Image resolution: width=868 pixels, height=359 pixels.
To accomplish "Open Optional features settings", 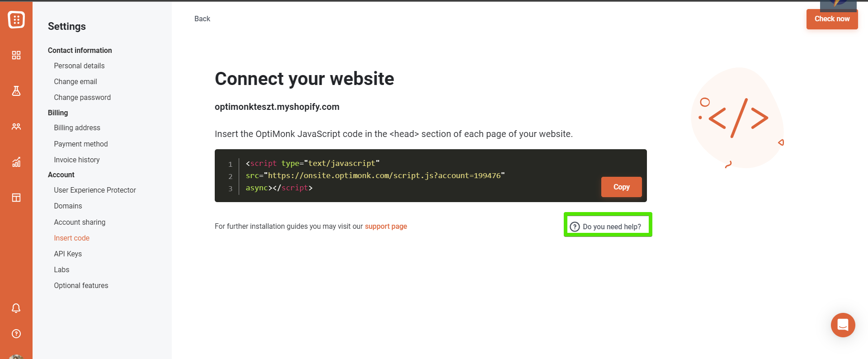I will click(81, 285).
